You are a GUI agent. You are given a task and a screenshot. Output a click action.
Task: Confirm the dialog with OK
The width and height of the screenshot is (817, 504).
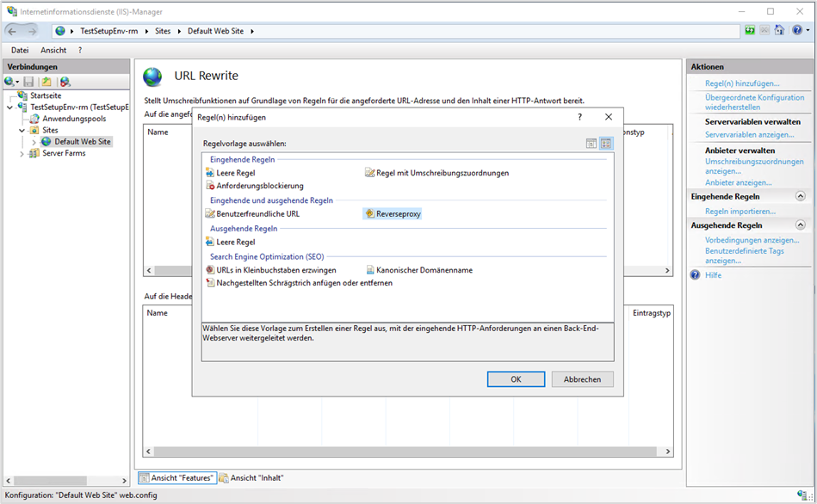516,379
